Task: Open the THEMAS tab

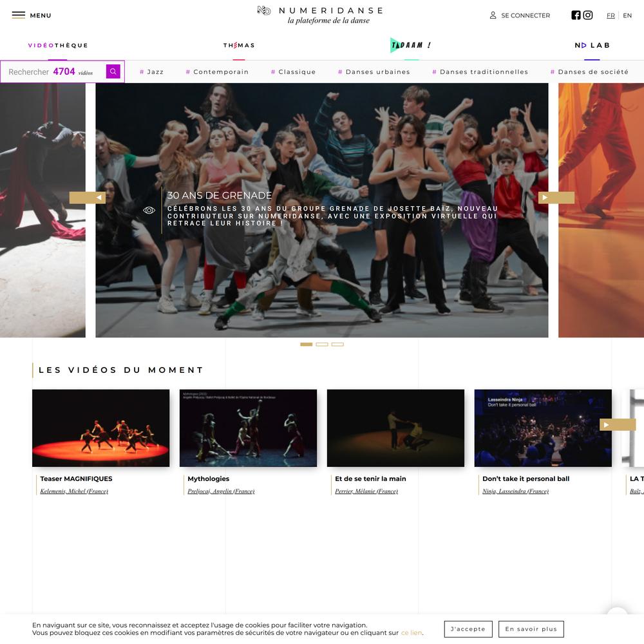Action: [x=239, y=45]
